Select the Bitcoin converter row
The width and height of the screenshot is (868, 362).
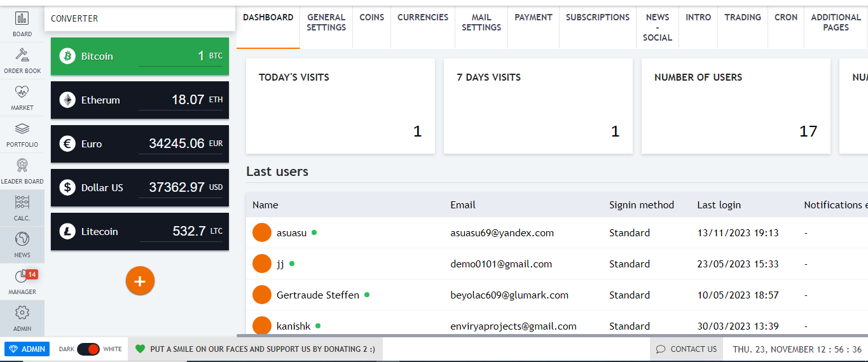(x=139, y=57)
